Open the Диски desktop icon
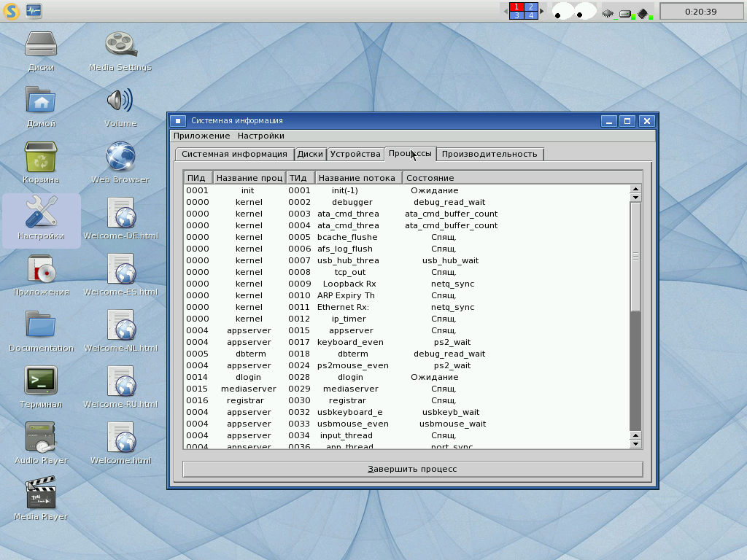Screen dimensions: 747x560 (x=41, y=45)
